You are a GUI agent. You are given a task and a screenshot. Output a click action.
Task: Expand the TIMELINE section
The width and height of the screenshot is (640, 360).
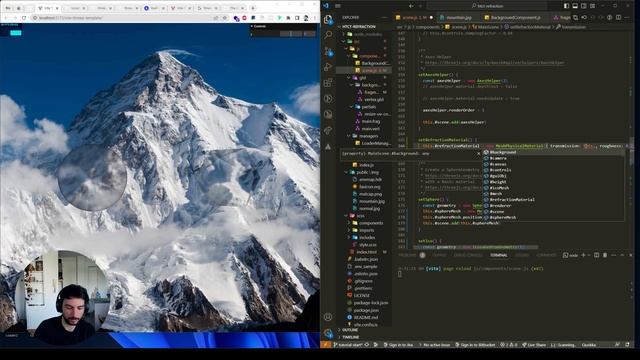click(x=351, y=337)
